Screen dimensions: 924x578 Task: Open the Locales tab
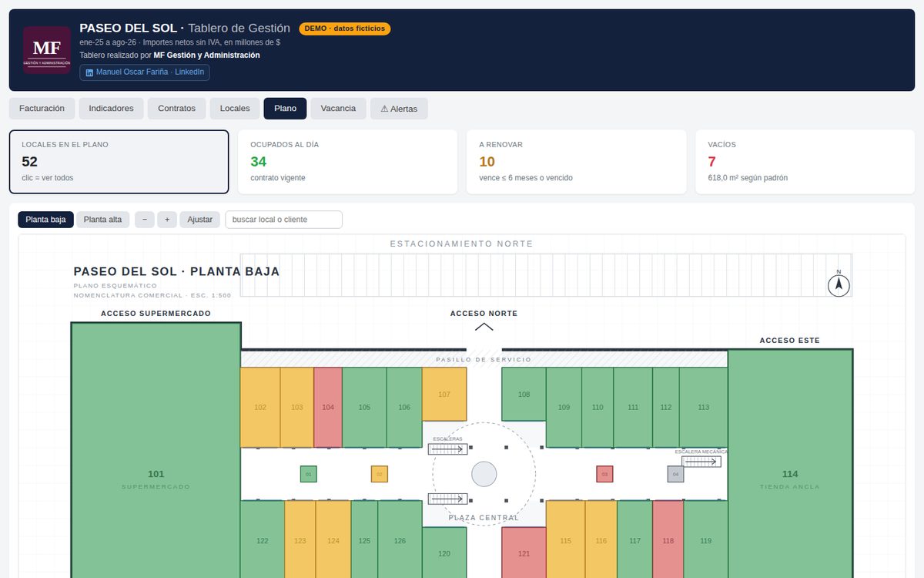[235, 109]
